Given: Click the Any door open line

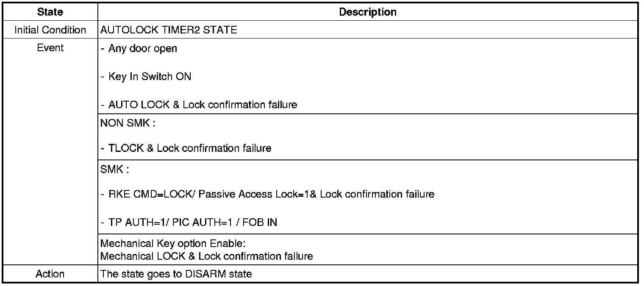Looking at the screenshot, I should pos(139,48).
